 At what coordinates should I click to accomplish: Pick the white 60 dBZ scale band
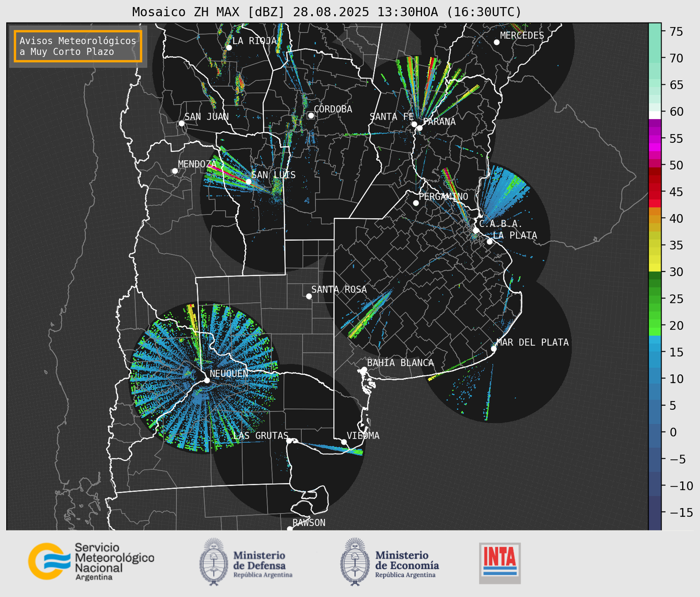654,115
